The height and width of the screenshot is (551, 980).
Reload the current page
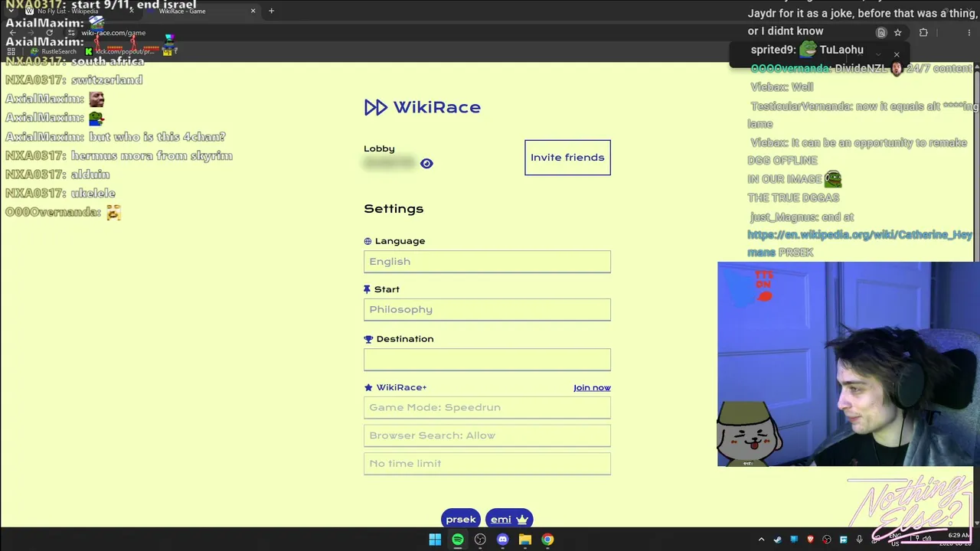49,33
